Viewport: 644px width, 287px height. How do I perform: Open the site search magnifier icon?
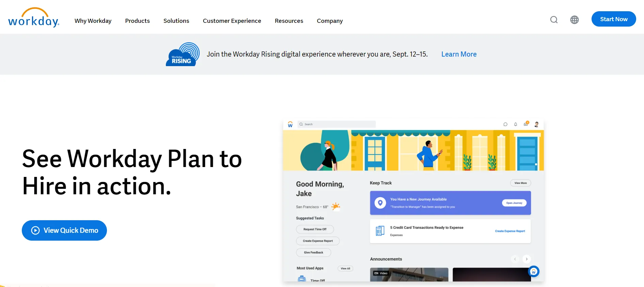click(x=554, y=20)
